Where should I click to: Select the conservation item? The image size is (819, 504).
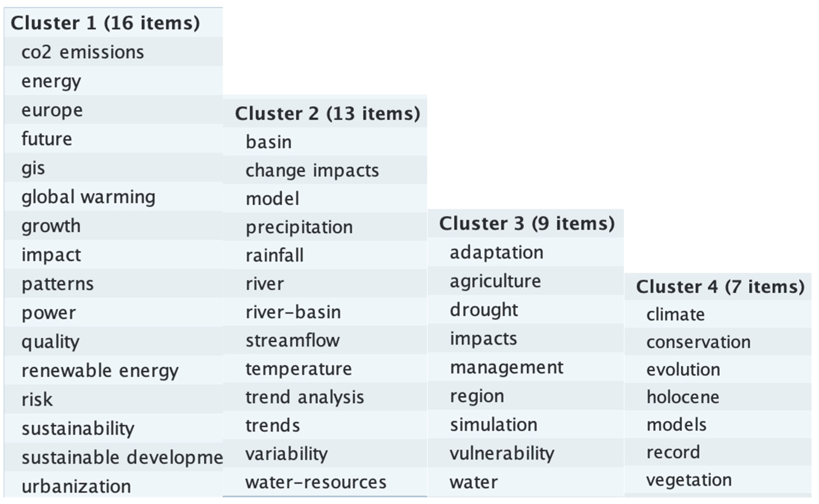coord(718,342)
